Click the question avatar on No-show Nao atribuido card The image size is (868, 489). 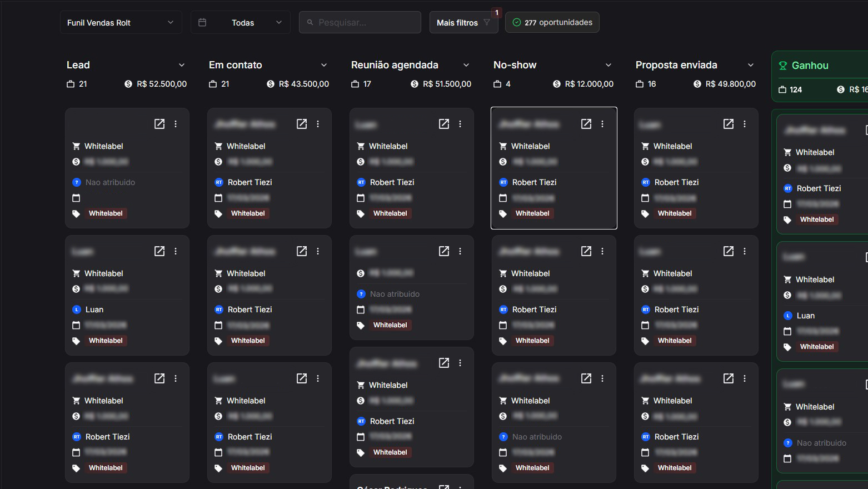[503, 437]
